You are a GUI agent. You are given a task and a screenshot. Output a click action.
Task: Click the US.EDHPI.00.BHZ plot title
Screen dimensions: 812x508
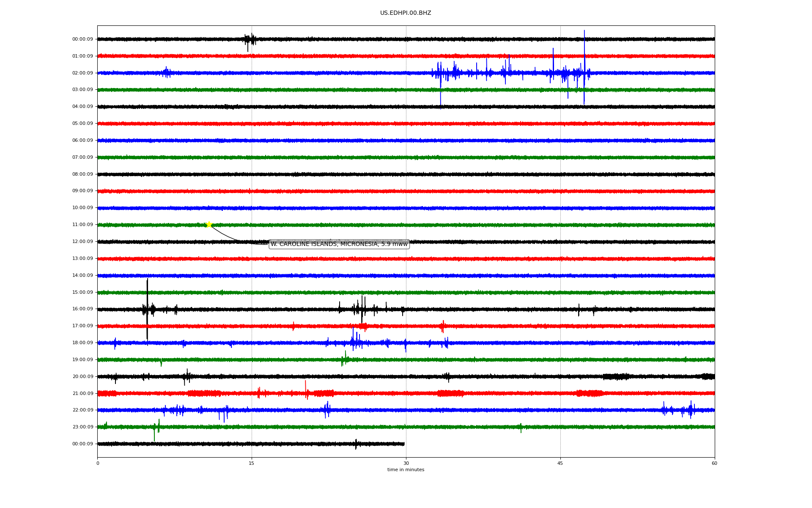pyautogui.click(x=405, y=13)
